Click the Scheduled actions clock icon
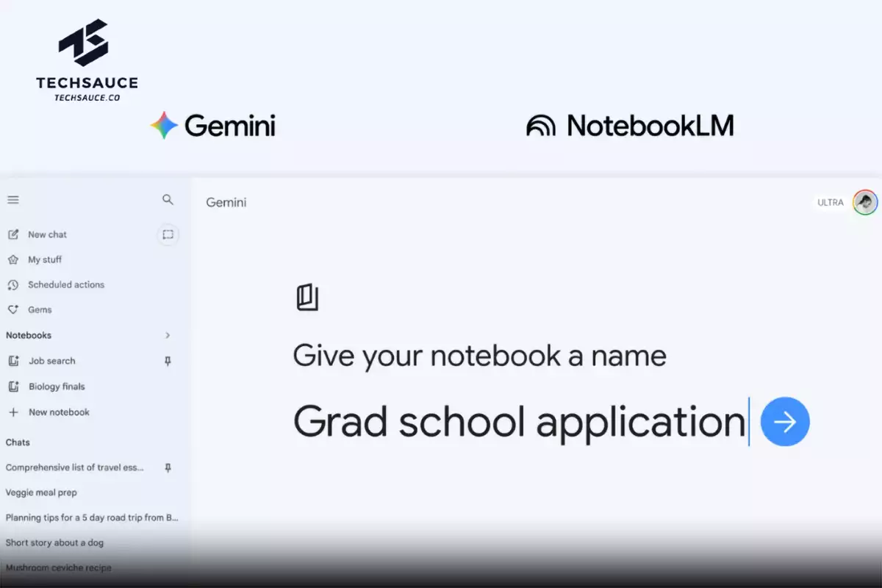This screenshot has width=882, height=588. click(x=13, y=284)
